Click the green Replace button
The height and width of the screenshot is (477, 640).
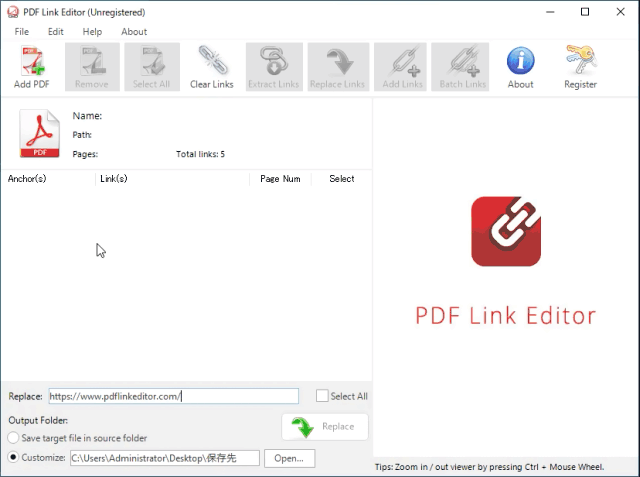(x=325, y=427)
